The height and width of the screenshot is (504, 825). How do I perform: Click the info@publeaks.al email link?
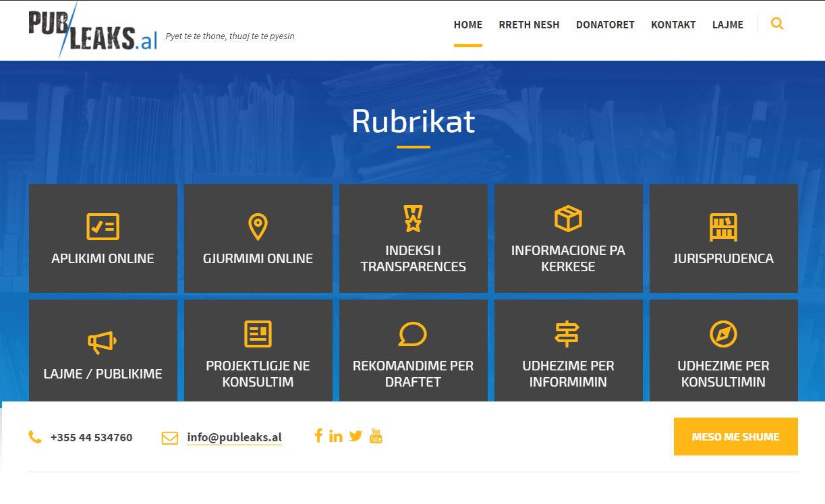[234, 437]
